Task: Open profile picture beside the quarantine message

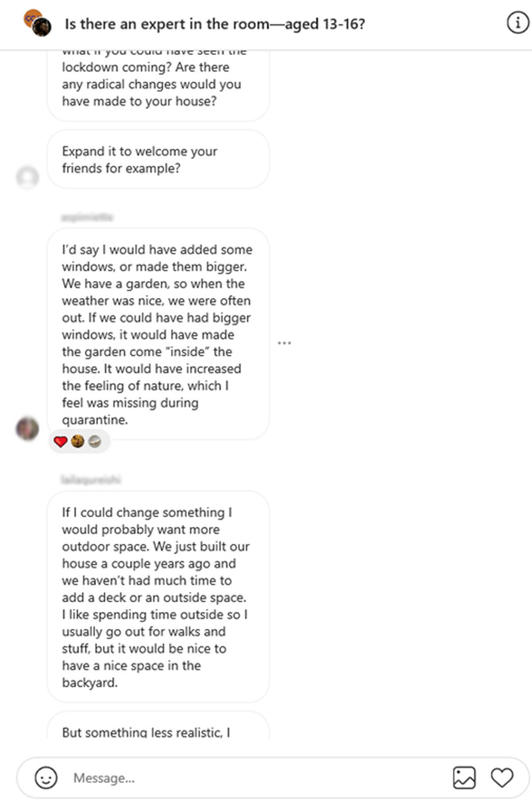Action: 27,428
